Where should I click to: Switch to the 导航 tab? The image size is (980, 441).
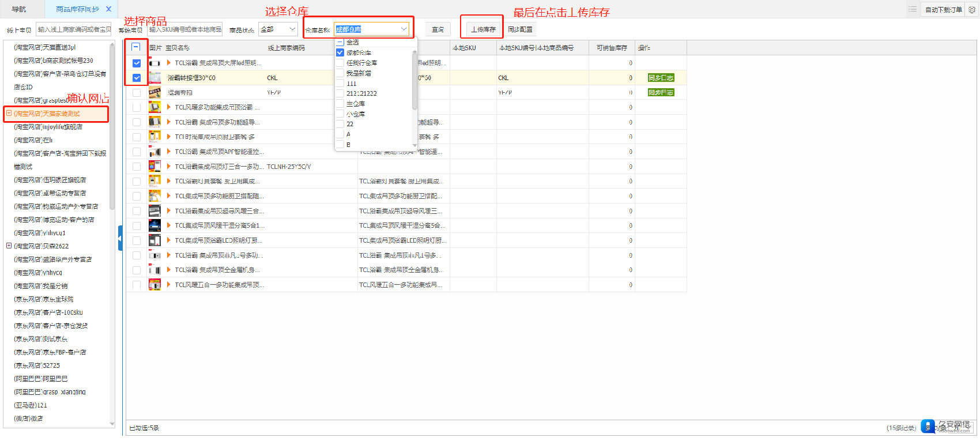[19, 9]
